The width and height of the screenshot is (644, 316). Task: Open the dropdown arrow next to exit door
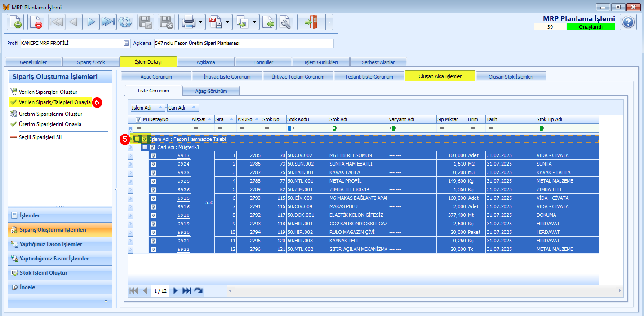click(x=329, y=22)
